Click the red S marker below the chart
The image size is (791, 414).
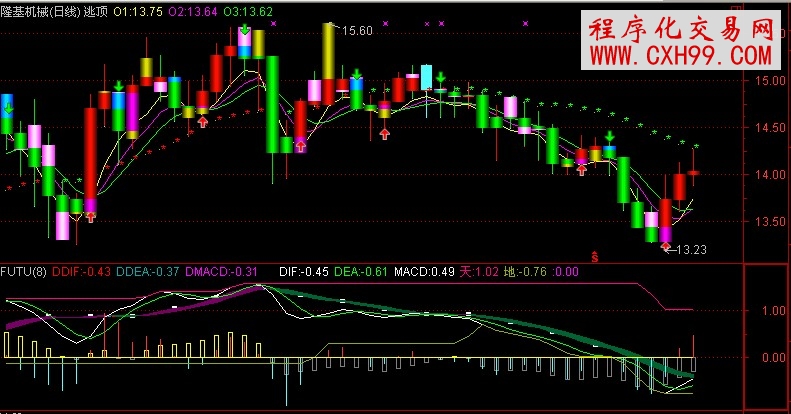pyautogui.click(x=593, y=256)
